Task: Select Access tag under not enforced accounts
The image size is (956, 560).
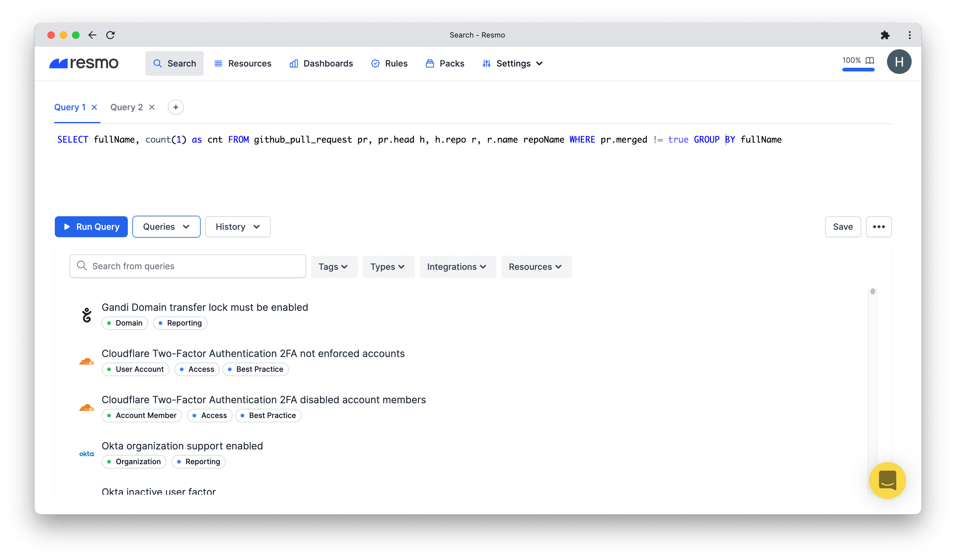Action: [197, 370]
